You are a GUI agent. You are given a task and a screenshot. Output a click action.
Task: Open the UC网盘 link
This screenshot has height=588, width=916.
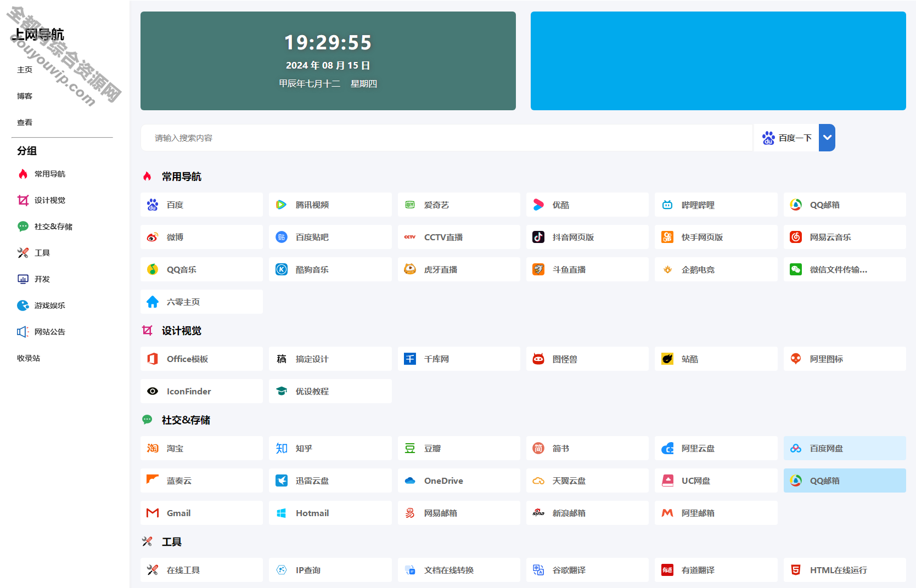click(x=716, y=480)
